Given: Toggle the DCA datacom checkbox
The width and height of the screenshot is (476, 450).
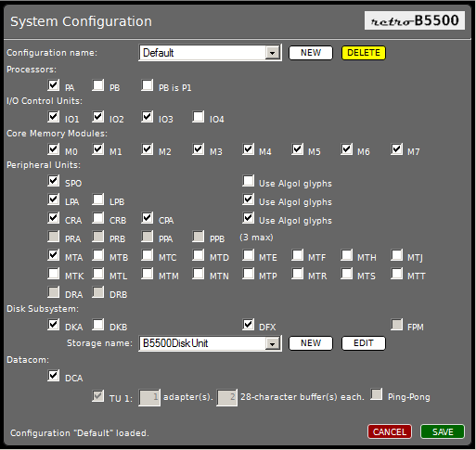Looking at the screenshot, I should pyautogui.click(x=54, y=376).
